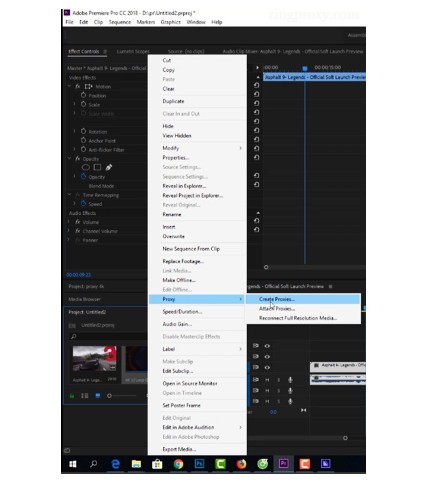Collapse the Motion effect group
The height and width of the screenshot is (486, 422).
click(70, 86)
